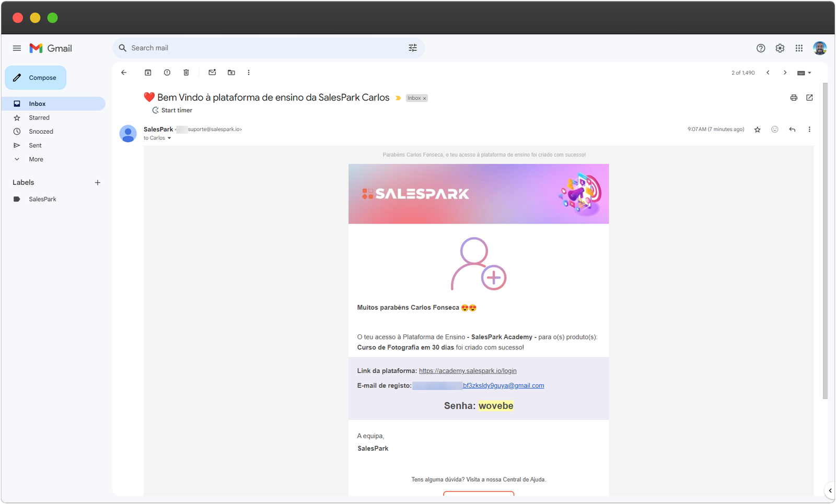
Task: Open email in a new window
Action: coord(809,98)
